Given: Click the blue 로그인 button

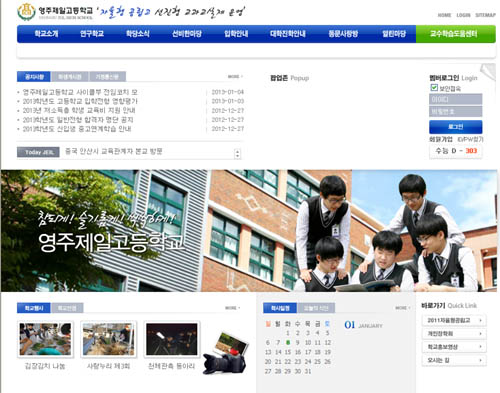Looking at the screenshot, I should coord(455,127).
